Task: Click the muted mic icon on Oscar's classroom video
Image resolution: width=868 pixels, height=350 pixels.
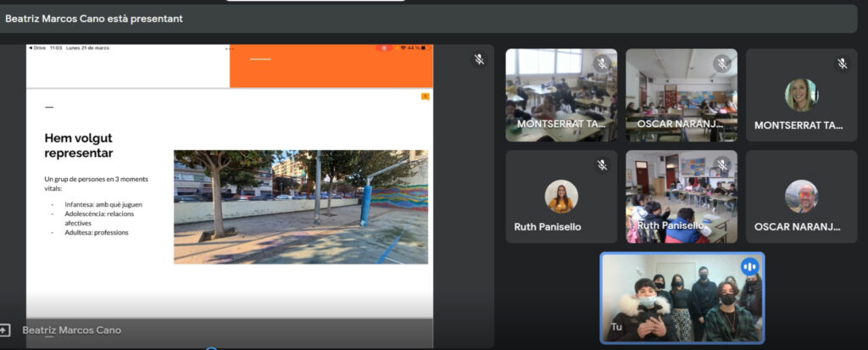Action: coord(722,64)
